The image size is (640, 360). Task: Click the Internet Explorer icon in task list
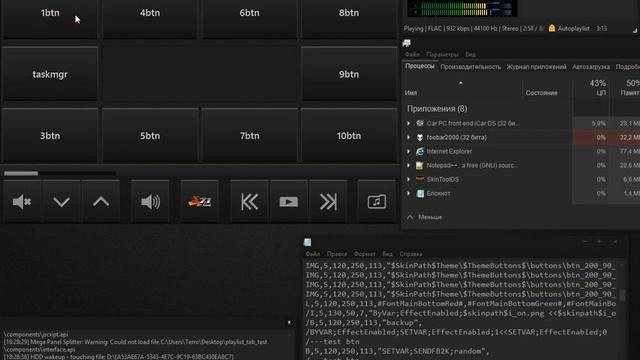pos(420,151)
